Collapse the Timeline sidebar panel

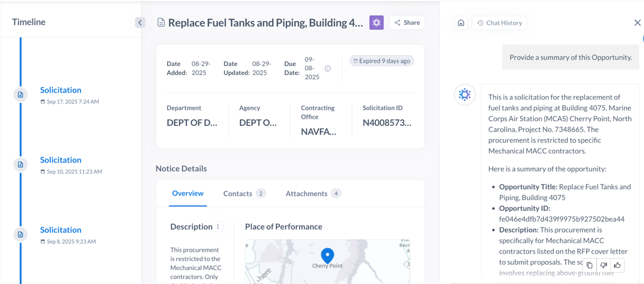[140, 22]
